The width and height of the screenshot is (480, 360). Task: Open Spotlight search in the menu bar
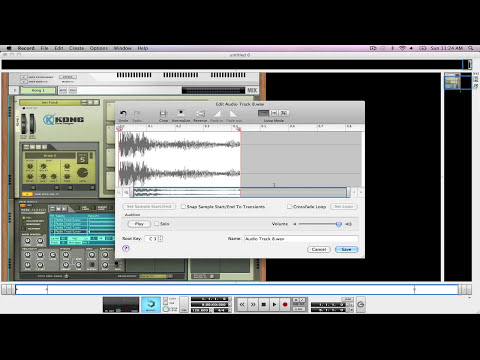coord(471,48)
